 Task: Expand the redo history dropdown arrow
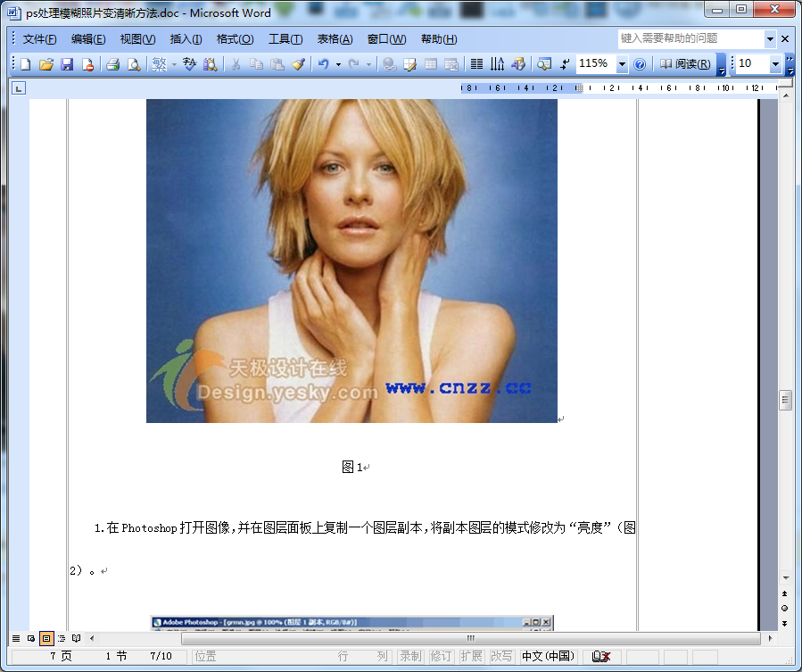pyautogui.click(x=368, y=64)
